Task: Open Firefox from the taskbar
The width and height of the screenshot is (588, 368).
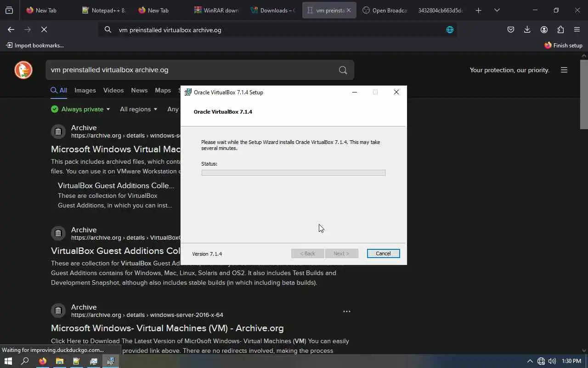Action: pos(43,361)
